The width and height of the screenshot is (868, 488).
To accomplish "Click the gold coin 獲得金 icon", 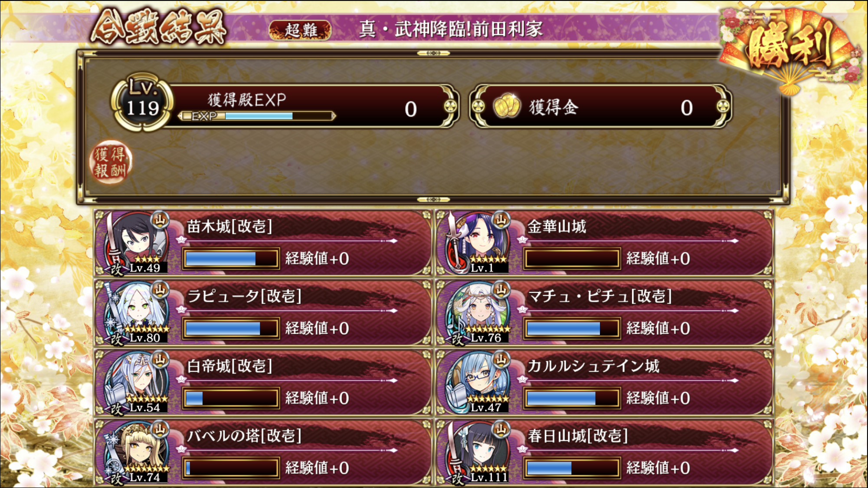I will point(506,106).
